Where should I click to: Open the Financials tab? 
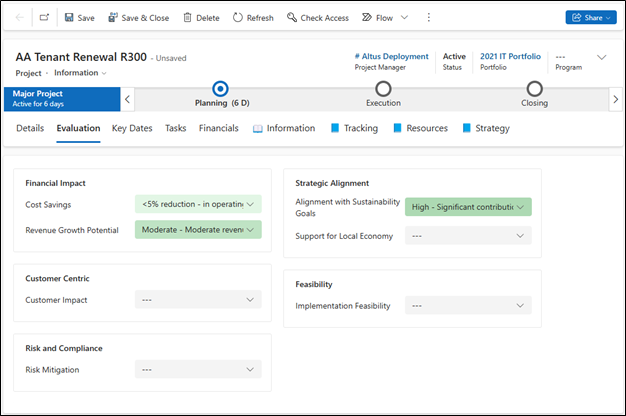pyautogui.click(x=218, y=128)
